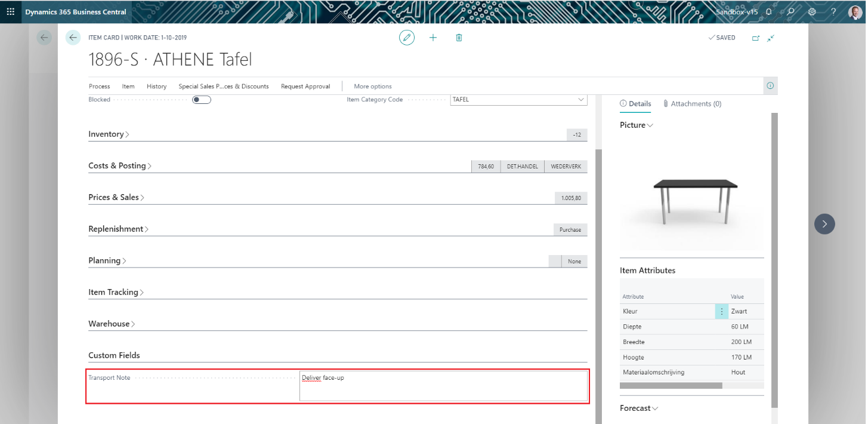Click More options link
This screenshot has width=868, height=424.
click(373, 87)
